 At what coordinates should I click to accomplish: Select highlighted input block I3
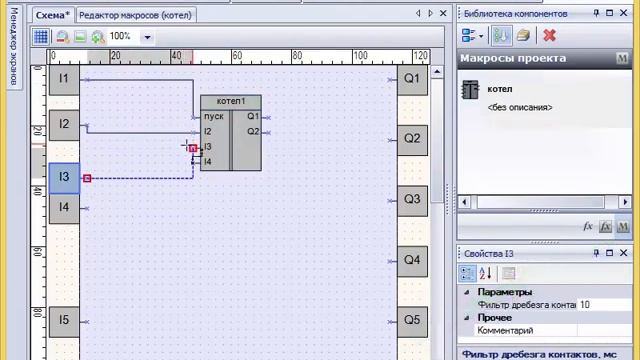64,178
